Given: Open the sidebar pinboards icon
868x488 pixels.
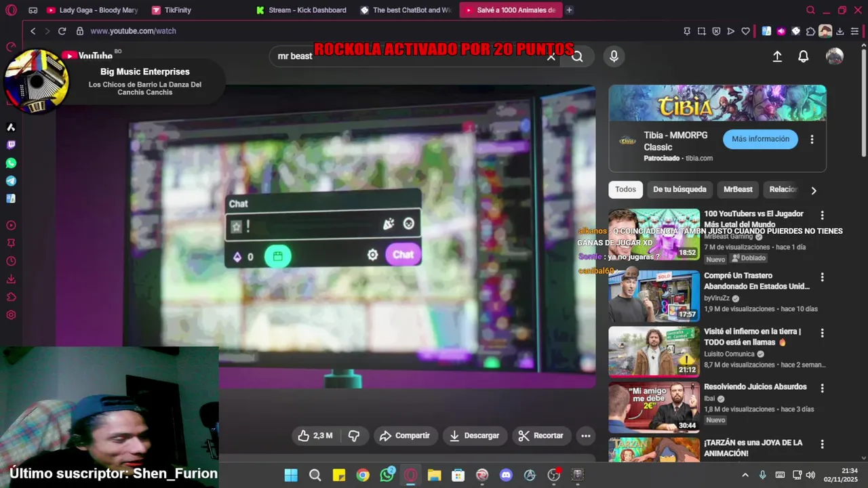Looking at the screenshot, I should coord(11,243).
